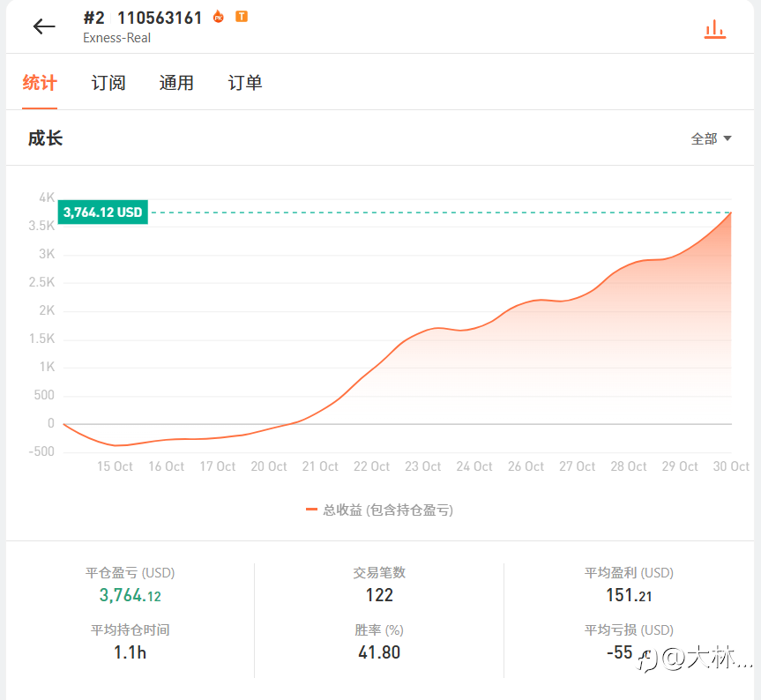Image resolution: width=761 pixels, height=700 pixels.
Task: Click the 胜率 value 41.80
Action: click(x=379, y=652)
